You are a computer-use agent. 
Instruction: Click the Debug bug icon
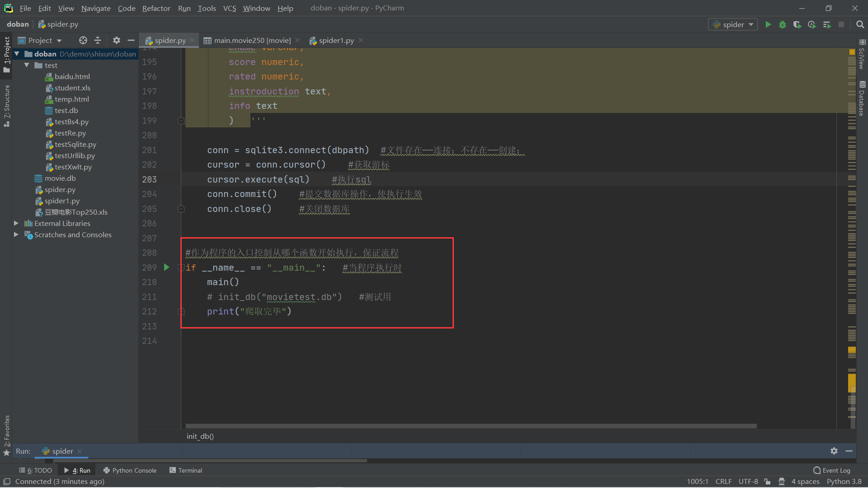click(x=783, y=24)
